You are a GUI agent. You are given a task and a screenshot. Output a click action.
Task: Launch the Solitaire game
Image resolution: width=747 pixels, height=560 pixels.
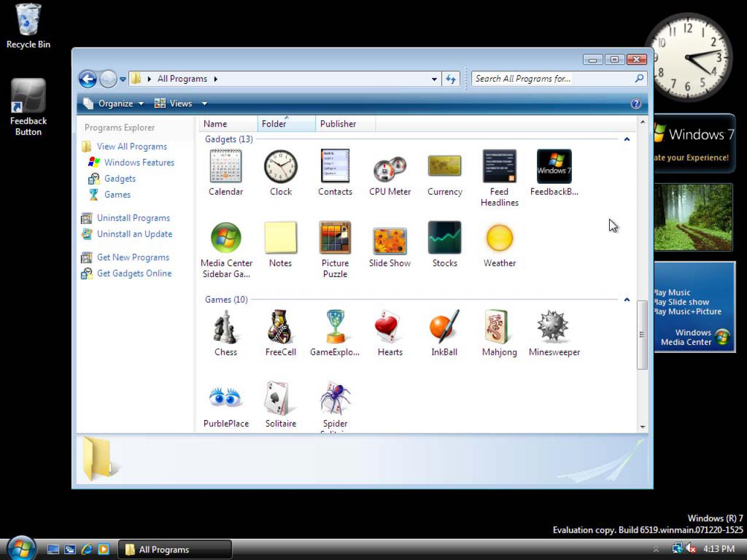point(281,405)
